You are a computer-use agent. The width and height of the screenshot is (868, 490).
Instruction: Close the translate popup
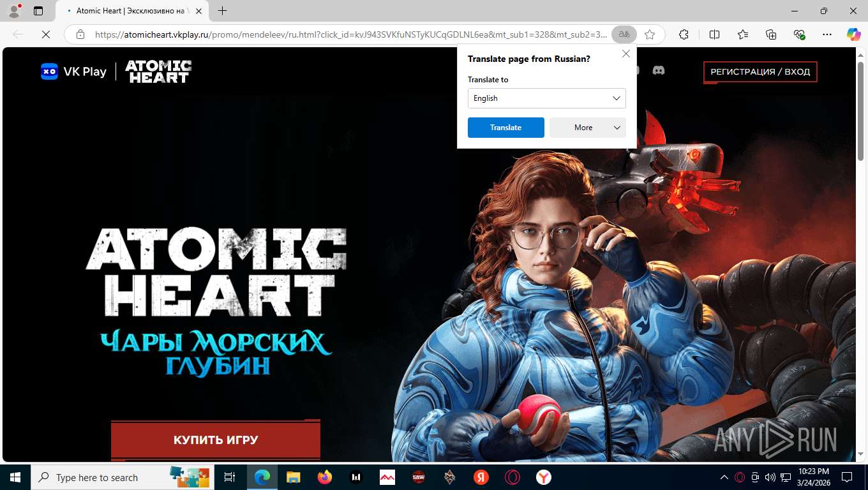[x=626, y=54]
